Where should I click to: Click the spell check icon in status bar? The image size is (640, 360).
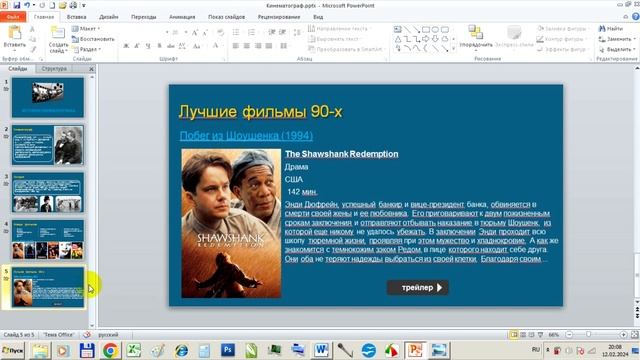(87, 335)
